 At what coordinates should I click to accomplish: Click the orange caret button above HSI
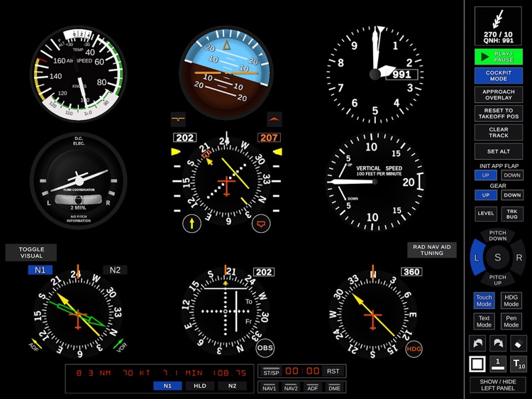click(x=274, y=119)
